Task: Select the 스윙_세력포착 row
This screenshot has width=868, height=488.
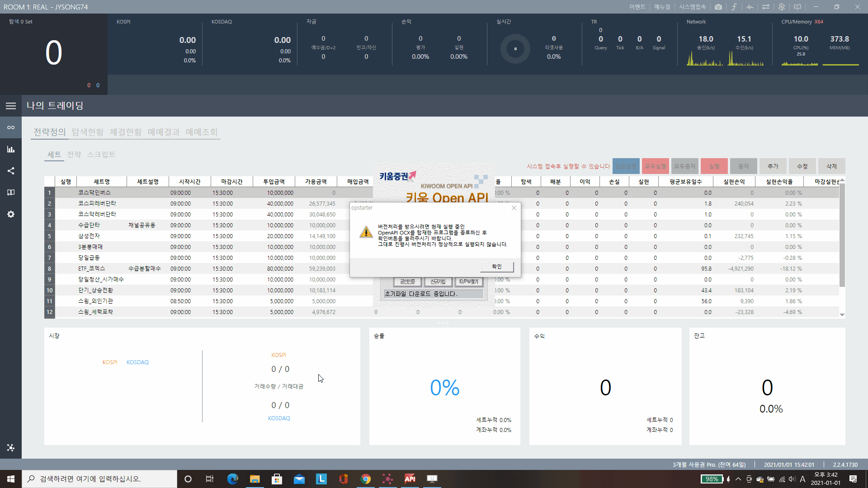Action: 442,312
